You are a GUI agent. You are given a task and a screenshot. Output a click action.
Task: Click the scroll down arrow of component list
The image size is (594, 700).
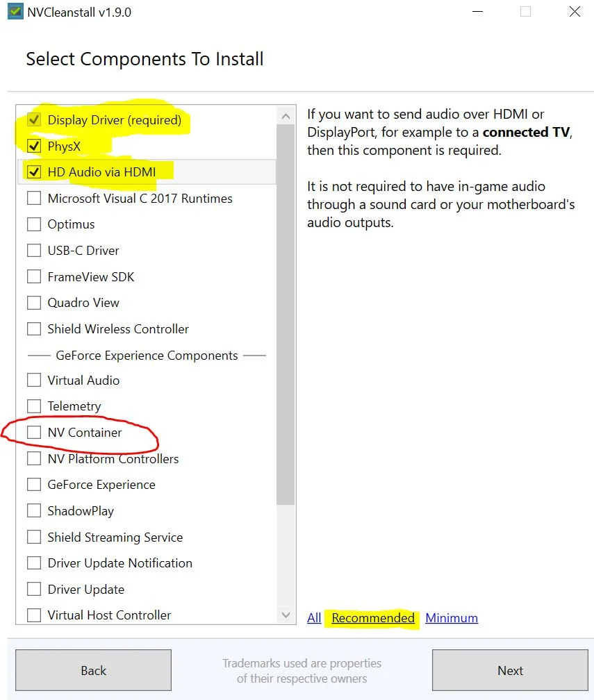pyautogui.click(x=286, y=615)
